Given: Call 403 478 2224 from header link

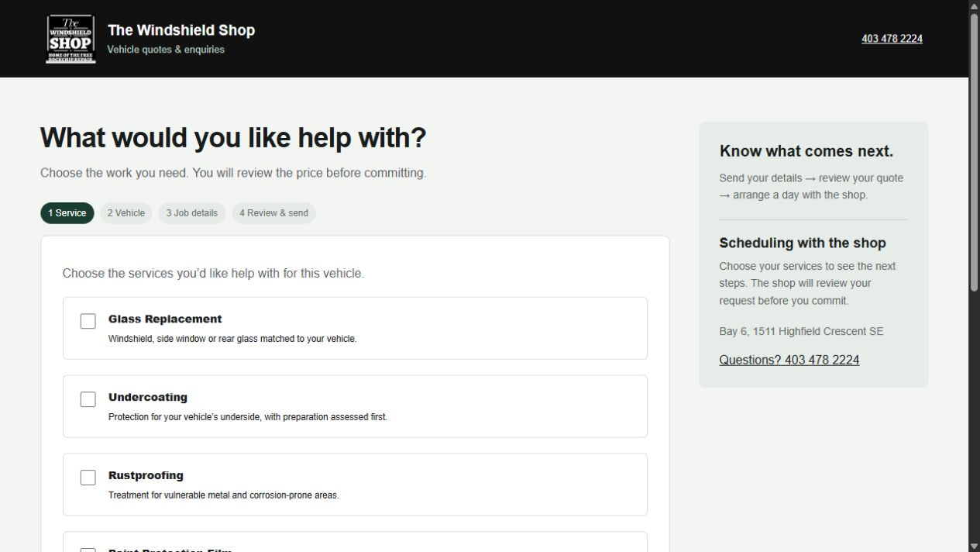Looking at the screenshot, I should pyautogui.click(x=892, y=39).
